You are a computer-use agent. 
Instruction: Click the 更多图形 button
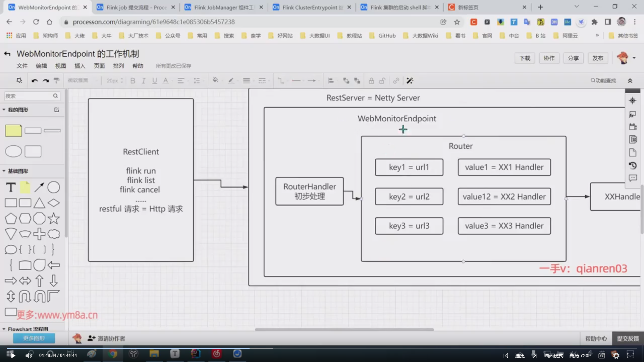point(34,338)
